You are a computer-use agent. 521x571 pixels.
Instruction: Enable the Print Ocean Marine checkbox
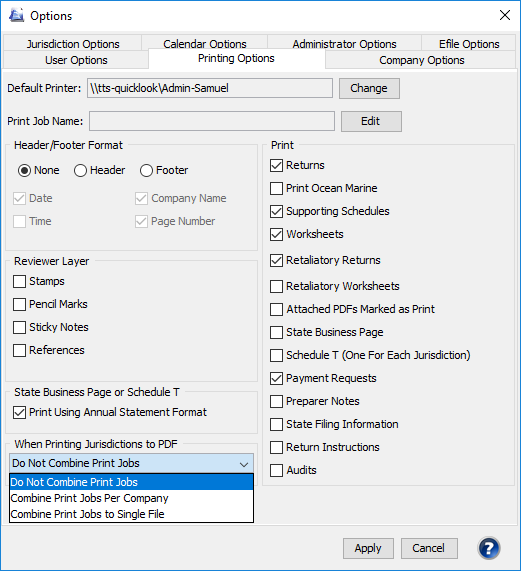276,188
